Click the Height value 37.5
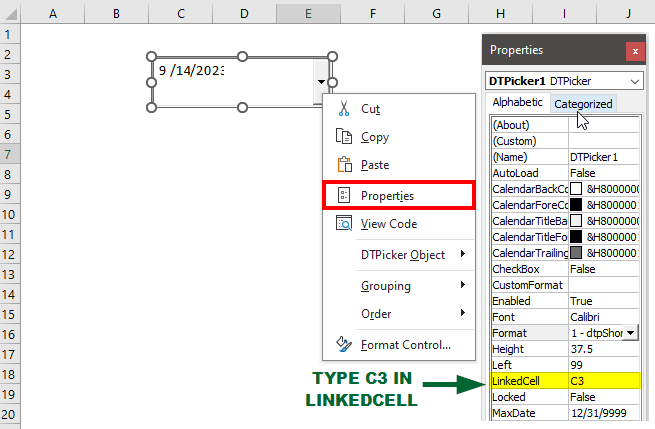 [604, 349]
